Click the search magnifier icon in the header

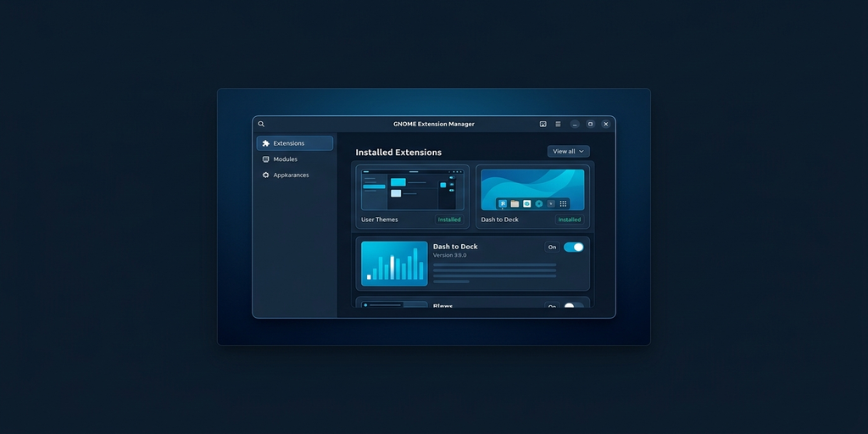[261, 124]
